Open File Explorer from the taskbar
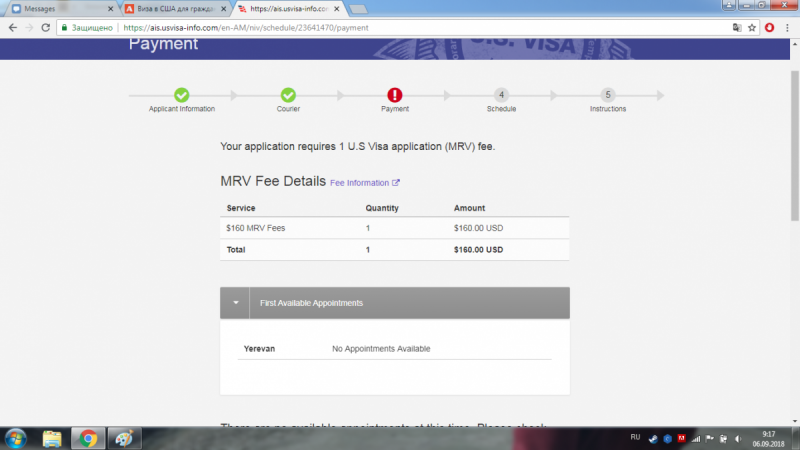The width and height of the screenshot is (800, 450). 54,438
